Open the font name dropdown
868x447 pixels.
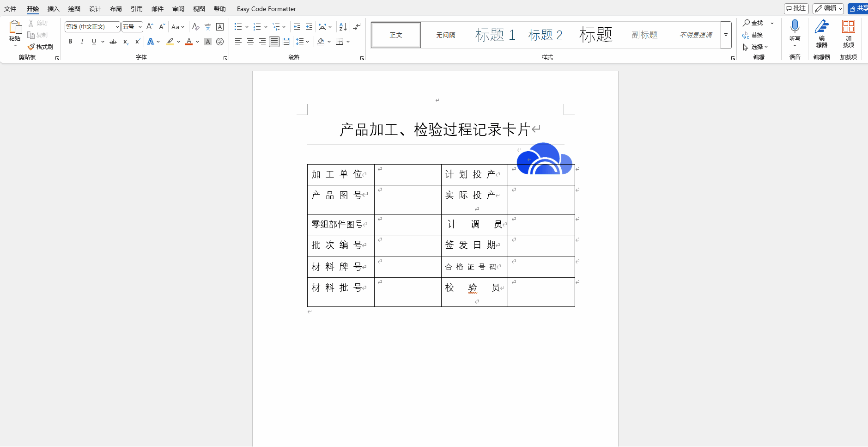(x=117, y=27)
